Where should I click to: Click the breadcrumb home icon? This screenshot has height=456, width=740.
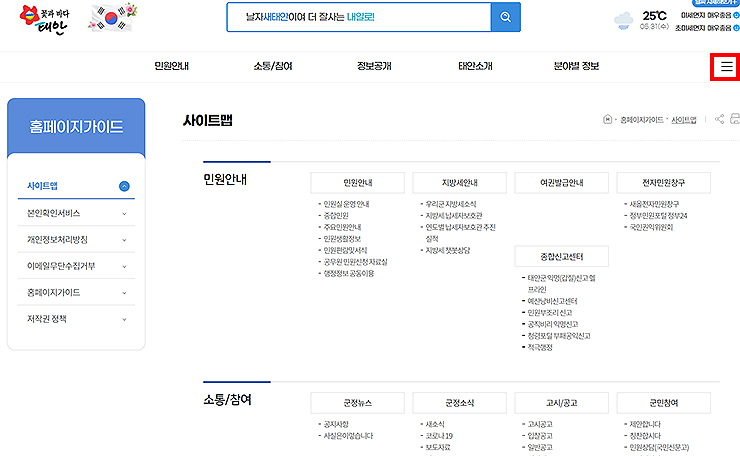click(607, 119)
